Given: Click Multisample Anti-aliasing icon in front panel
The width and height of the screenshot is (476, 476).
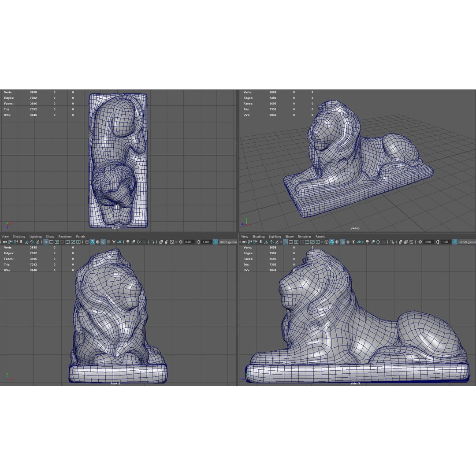Looking at the screenshot, I should coord(139,242).
